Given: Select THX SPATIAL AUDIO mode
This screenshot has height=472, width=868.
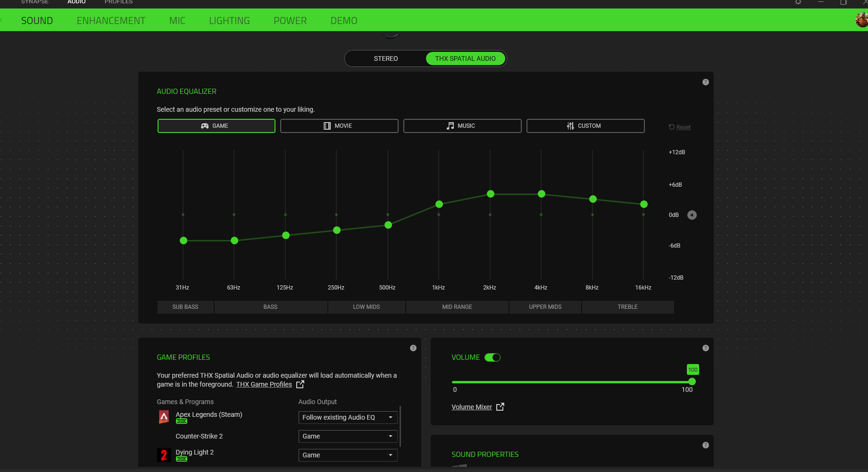Looking at the screenshot, I should click(465, 58).
